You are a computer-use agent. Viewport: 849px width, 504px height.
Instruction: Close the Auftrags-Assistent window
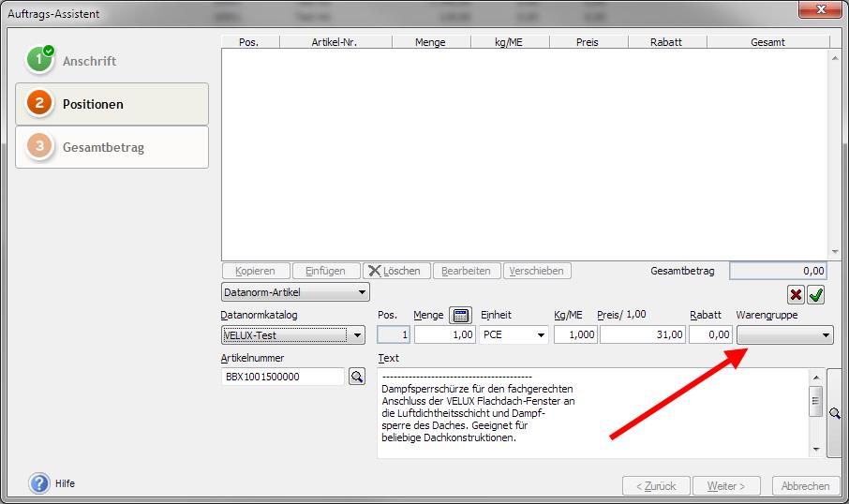[x=821, y=9]
